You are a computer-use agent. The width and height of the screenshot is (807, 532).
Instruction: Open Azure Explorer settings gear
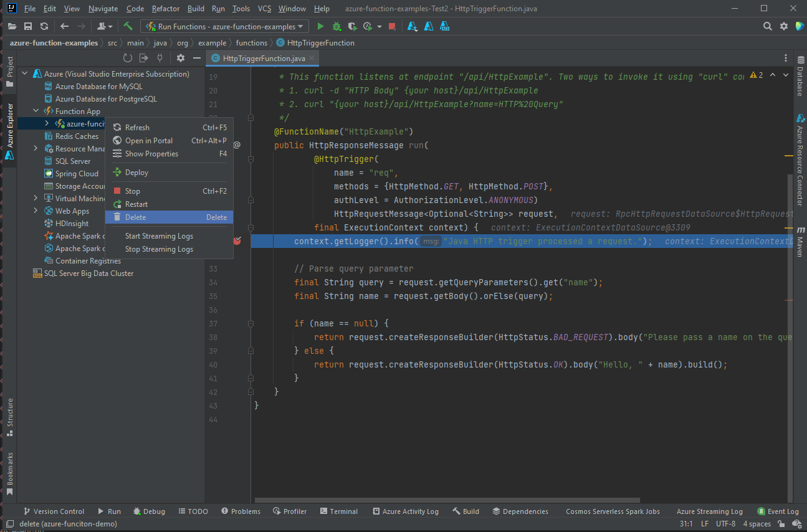(181, 58)
